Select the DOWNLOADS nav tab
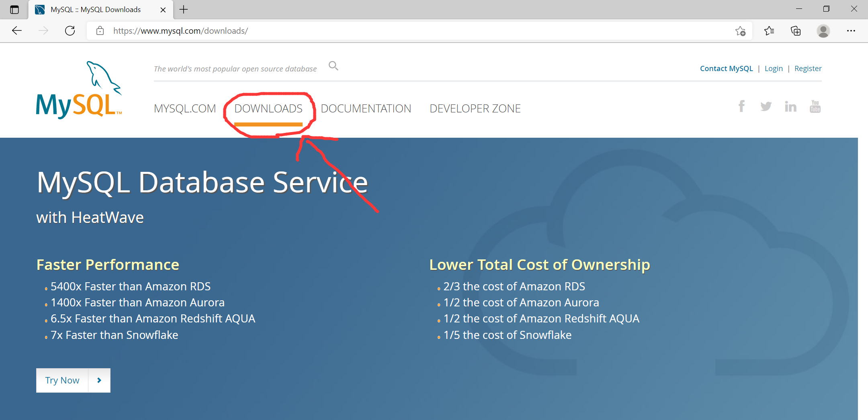Image resolution: width=868 pixels, height=420 pixels. pyautogui.click(x=268, y=108)
